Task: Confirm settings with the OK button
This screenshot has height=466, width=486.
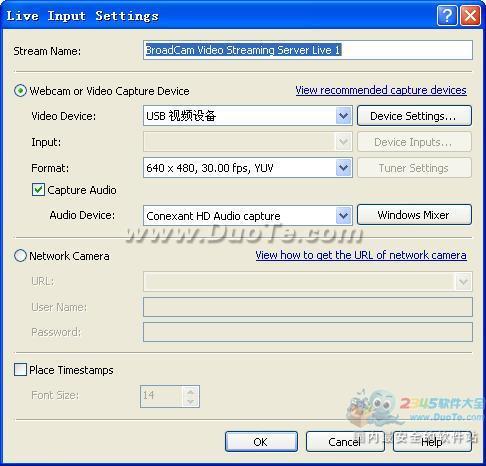Action: (x=261, y=442)
